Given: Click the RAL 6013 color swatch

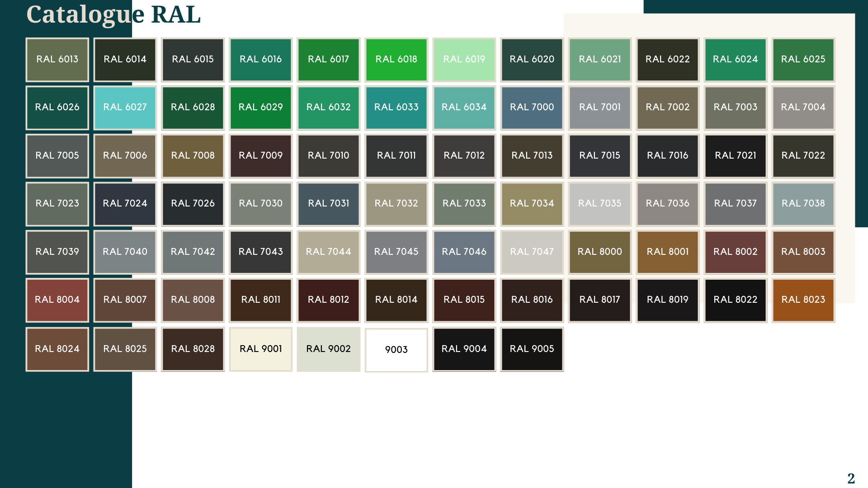Looking at the screenshot, I should point(57,60).
